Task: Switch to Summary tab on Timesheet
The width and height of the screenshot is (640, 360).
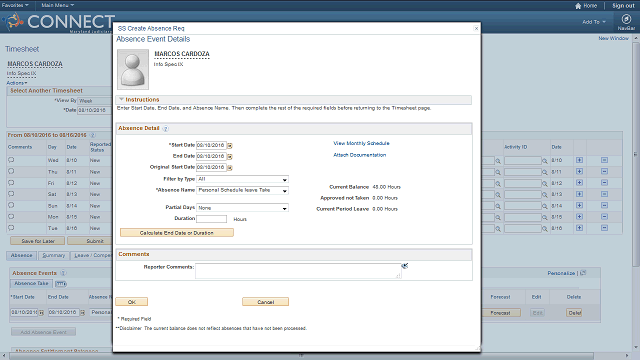Action: [x=53, y=256]
